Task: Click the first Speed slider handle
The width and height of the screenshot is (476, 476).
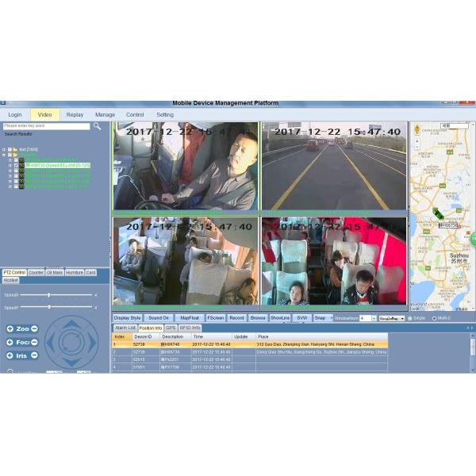Action: click(49, 295)
